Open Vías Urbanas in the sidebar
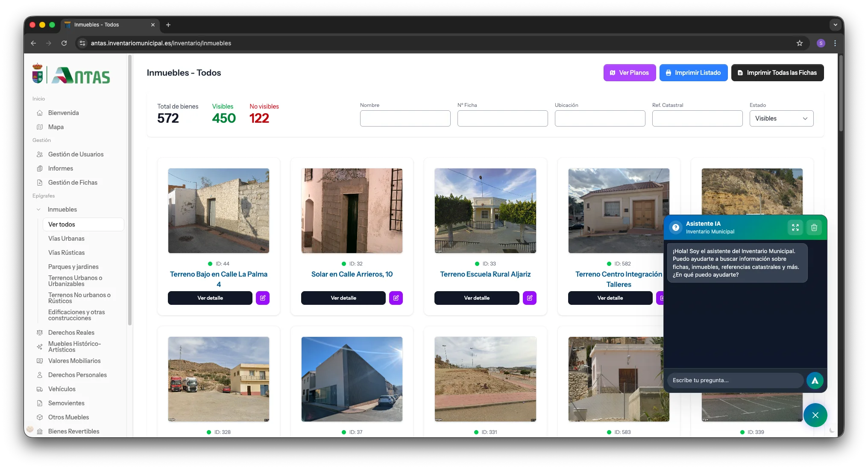The image size is (868, 469). 66,239
